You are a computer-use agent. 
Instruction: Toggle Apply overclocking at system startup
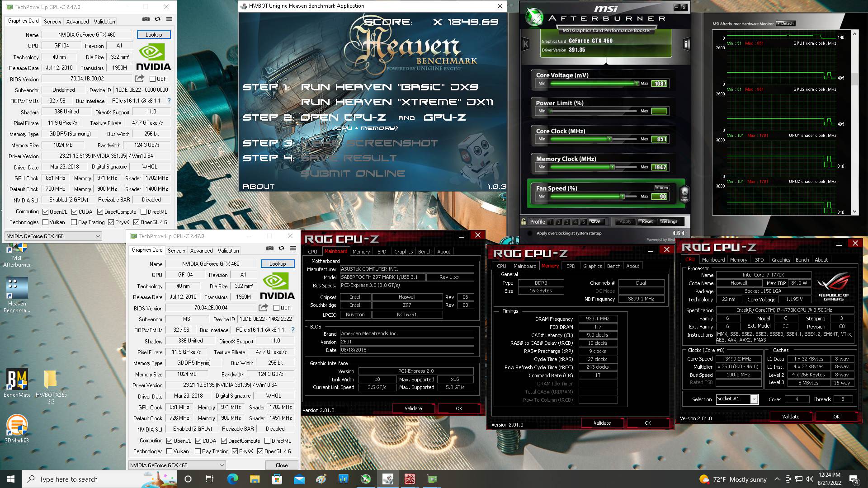(529, 234)
